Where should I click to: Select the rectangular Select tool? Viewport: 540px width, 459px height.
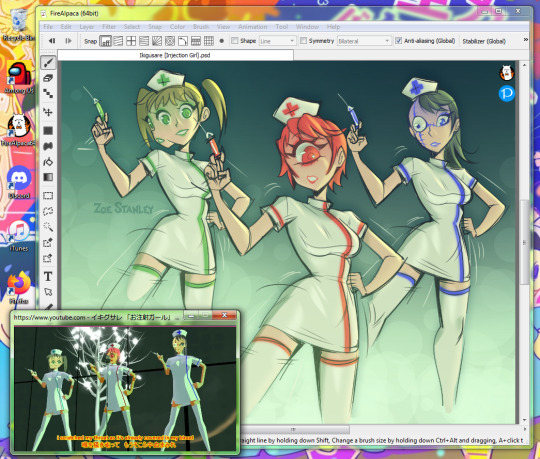[48, 196]
